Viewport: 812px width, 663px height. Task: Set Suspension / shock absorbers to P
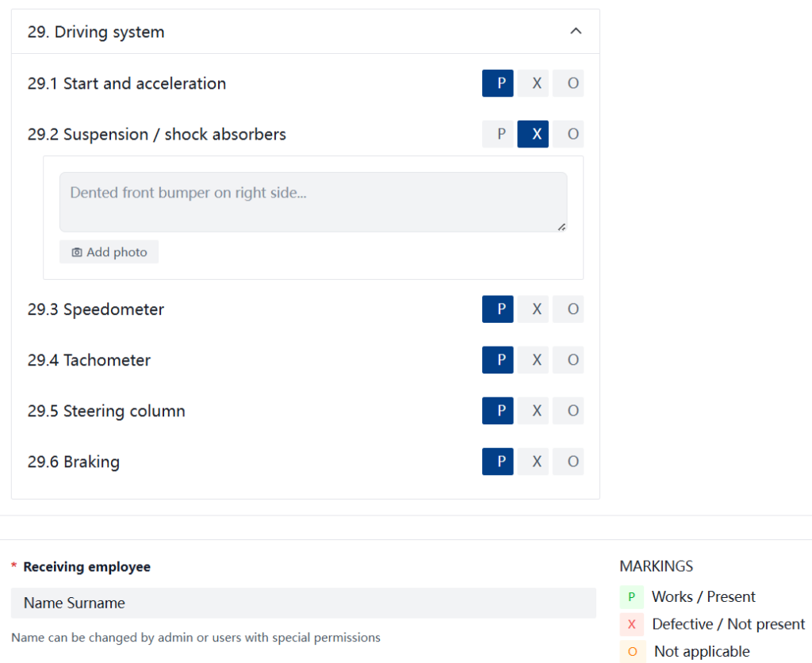click(498, 134)
